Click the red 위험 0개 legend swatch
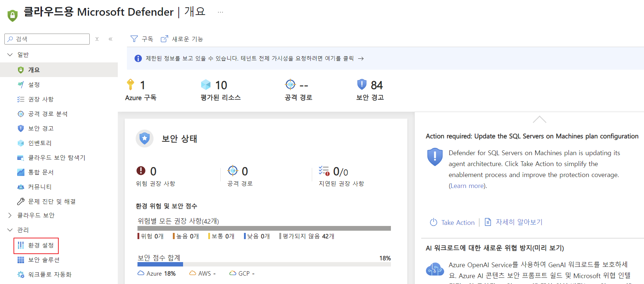Viewport: 644px width, 284px height. [x=139, y=236]
